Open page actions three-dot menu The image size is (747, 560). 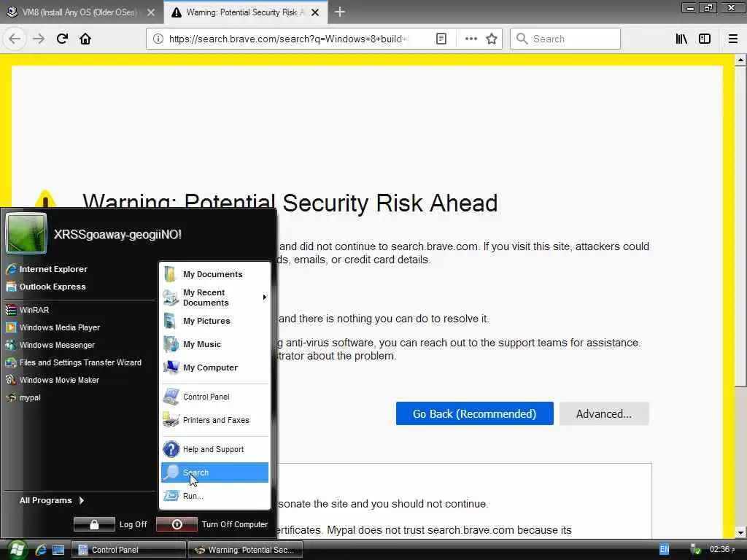[x=471, y=39]
